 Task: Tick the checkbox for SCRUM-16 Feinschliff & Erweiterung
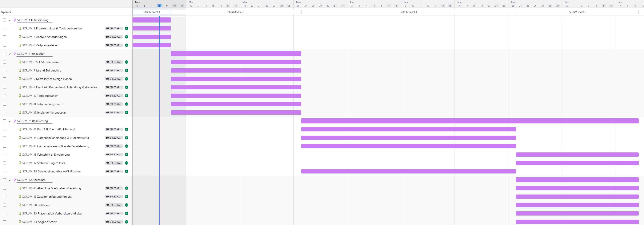click(4, 155)
